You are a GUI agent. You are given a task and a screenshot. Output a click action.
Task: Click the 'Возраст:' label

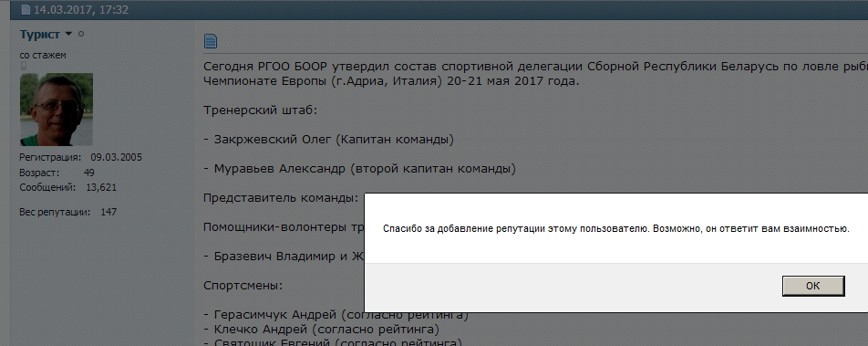point(40,173)
